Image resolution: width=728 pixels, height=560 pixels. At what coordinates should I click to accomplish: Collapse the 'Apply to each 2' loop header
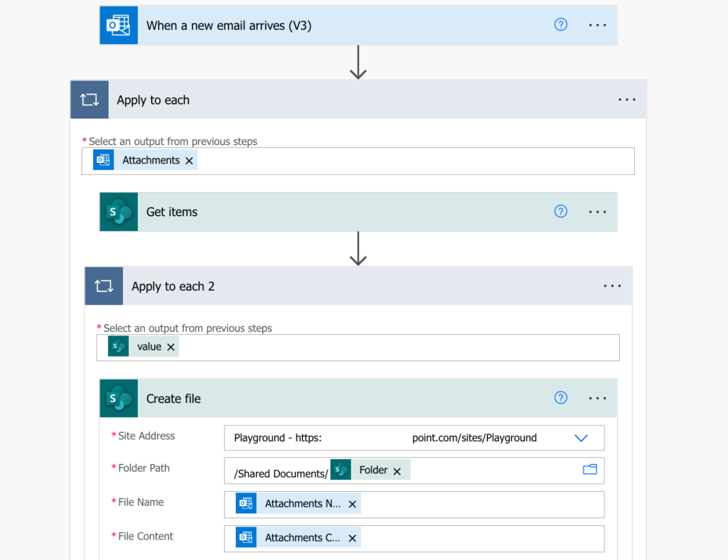[x=358, y=286]
